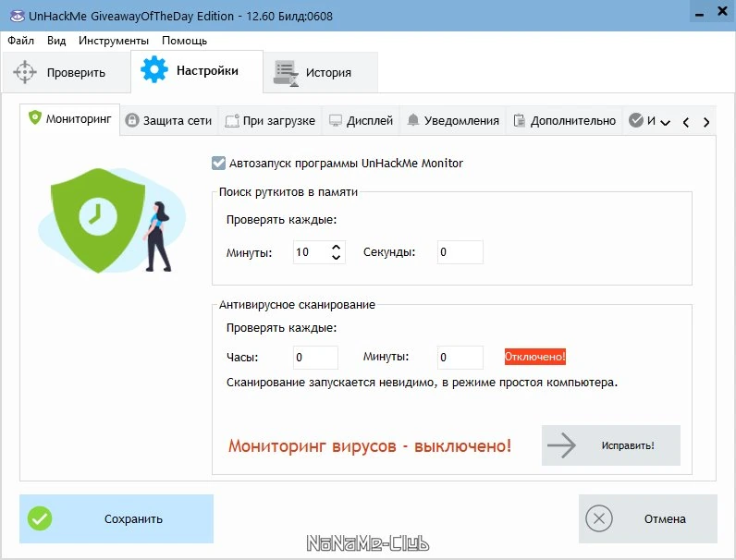Decrease rootkit check minutes with down arrow
The image size is (736, 560).
click(x=336, y=257)
